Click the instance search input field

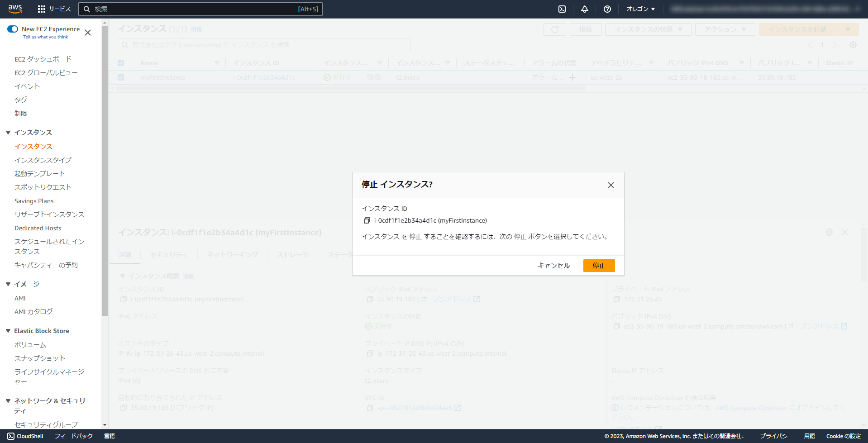point(264,45)
